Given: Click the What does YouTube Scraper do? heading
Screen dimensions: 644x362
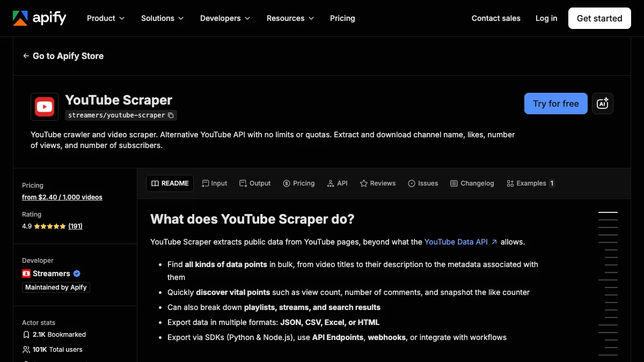Looking at the screenshot, I should (x=252, y=219).
